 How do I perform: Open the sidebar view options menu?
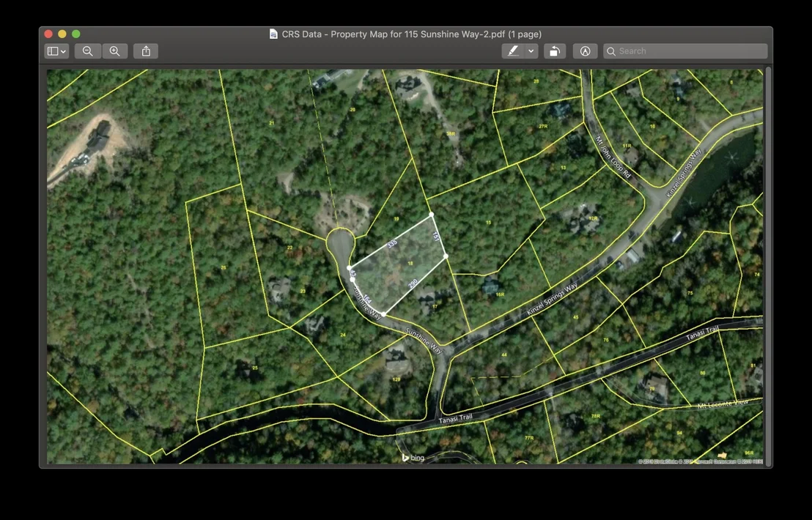pos(56,51)
